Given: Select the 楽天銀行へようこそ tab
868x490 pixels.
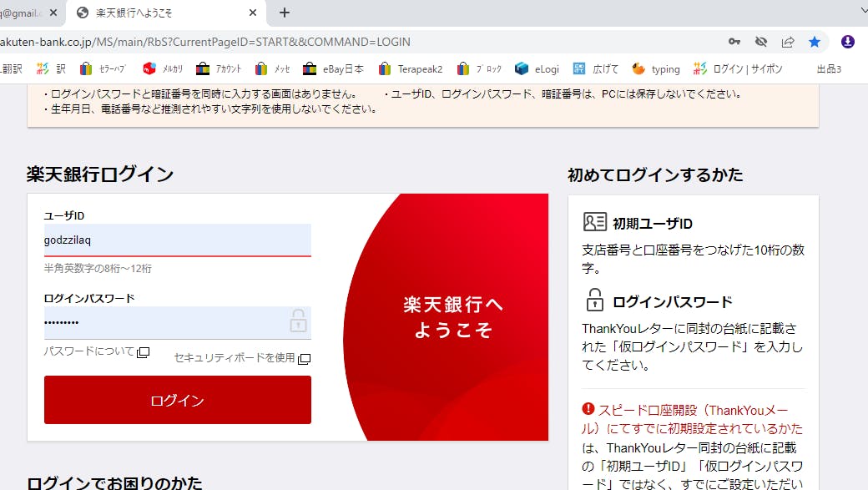Looking at the screenshot, I should pos(166,13).
